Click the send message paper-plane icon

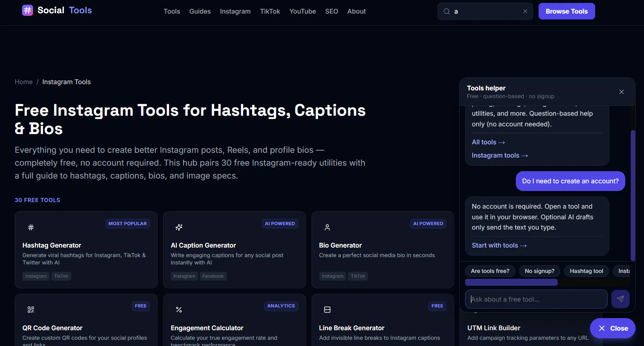[x=620, y=299]
